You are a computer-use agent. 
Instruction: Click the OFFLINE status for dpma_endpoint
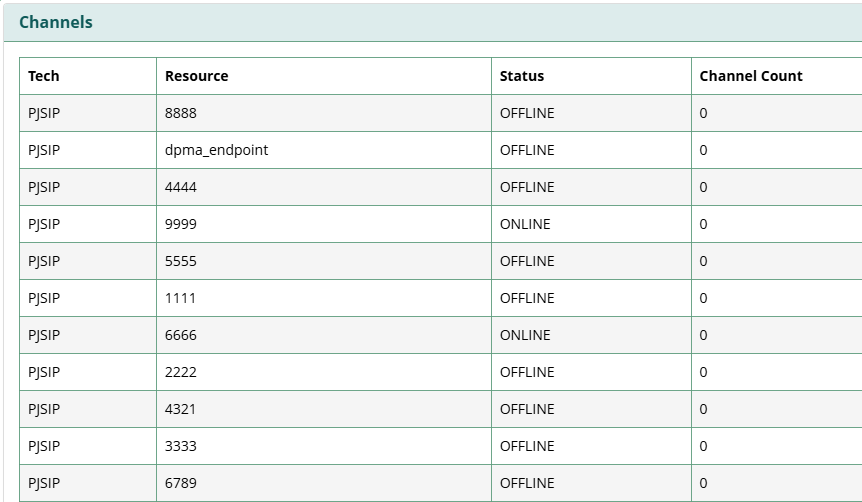point(527,150)
